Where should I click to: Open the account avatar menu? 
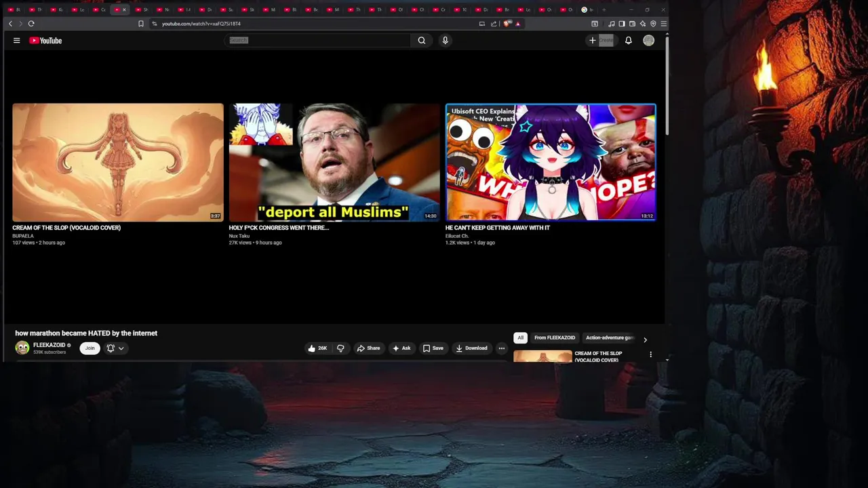tap(648, 41)
